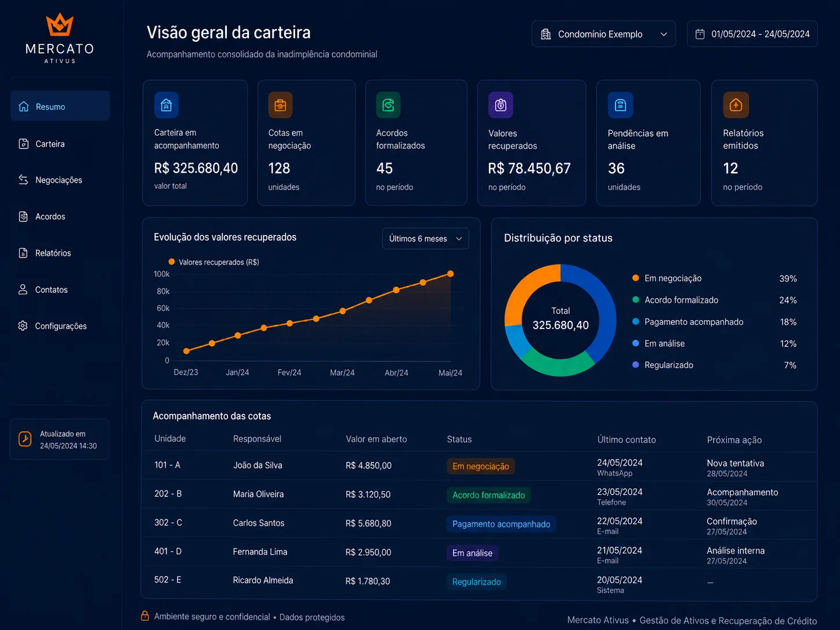
Task: Click Nova tentativa next action
Action: (x=735, y=463)
